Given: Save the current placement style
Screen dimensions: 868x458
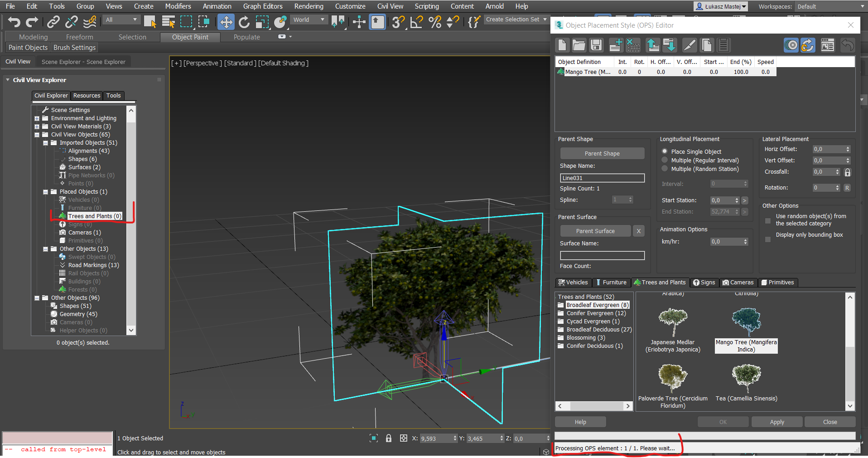Looking at the screenshot, I should click(596, 45).
